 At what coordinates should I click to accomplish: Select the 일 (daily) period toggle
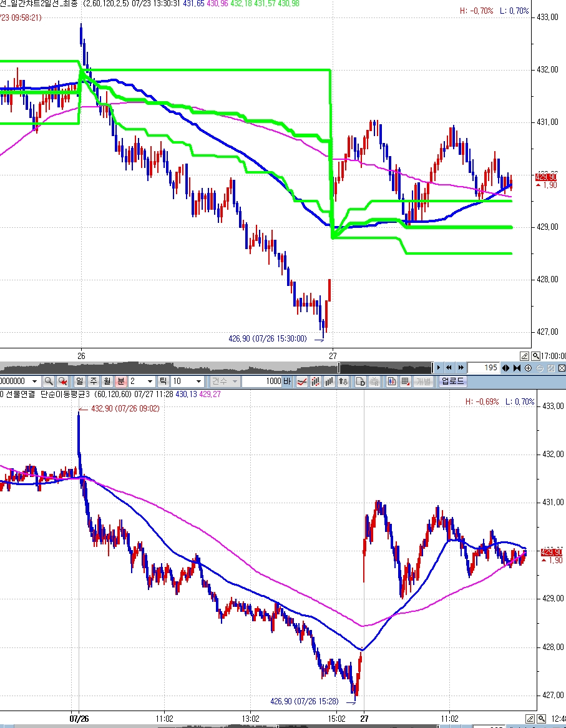coord(80,381)
